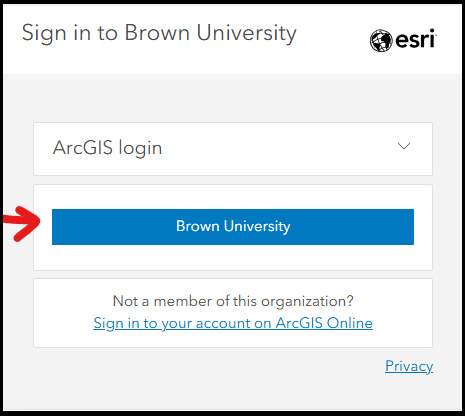Collapse the ArcGIS login panel header
Screen dimensions: 465x417
point(233,149)
